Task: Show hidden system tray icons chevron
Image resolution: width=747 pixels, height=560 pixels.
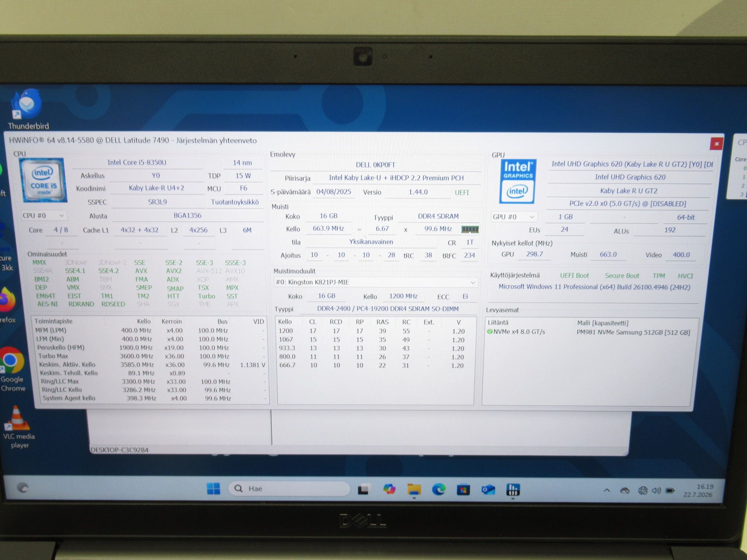Action: click(607, 490)
